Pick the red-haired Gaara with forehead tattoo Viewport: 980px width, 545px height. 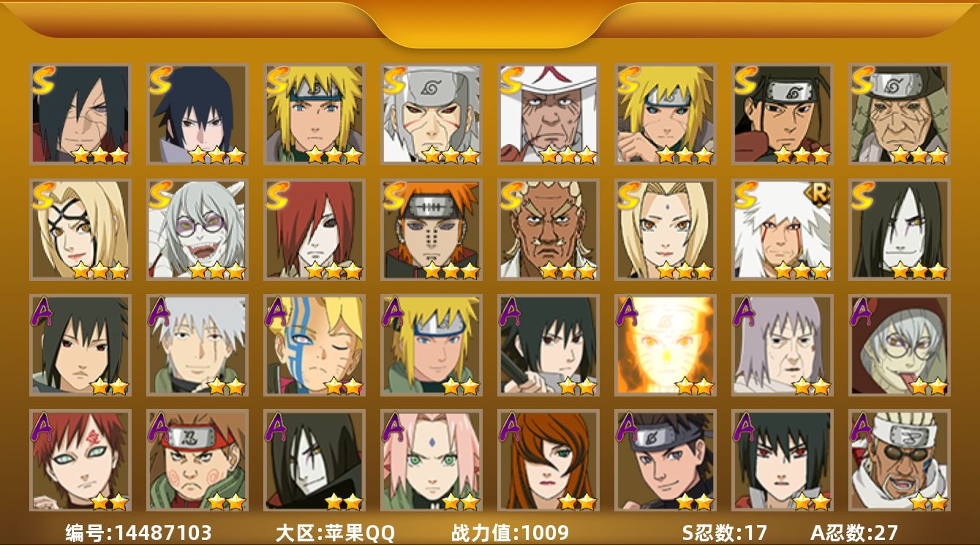coord(80,461)
